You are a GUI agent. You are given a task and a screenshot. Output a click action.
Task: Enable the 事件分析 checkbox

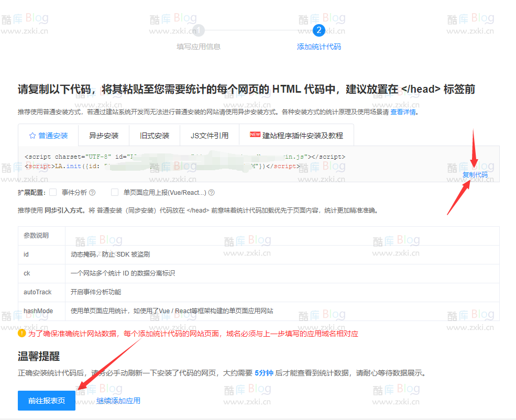pos(52,192)
